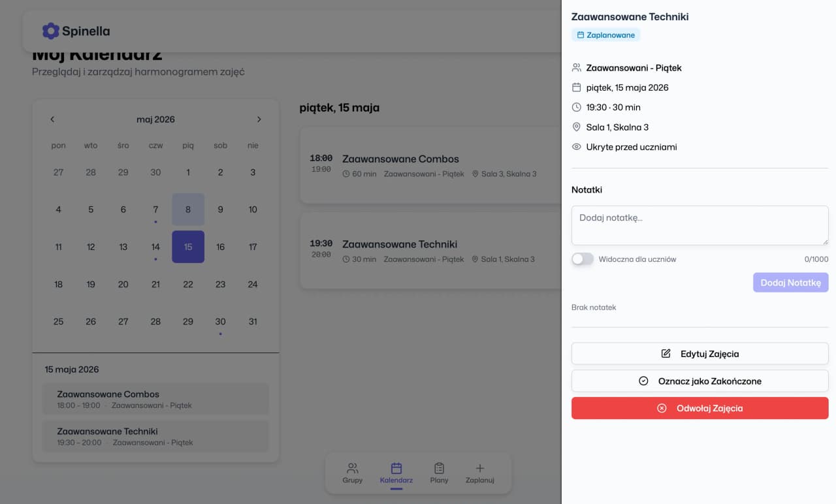Image resolution: width=836 pixels, height=504 pixels.
Task: Select day 30 of May with event dot
Action: coord(220,321)
